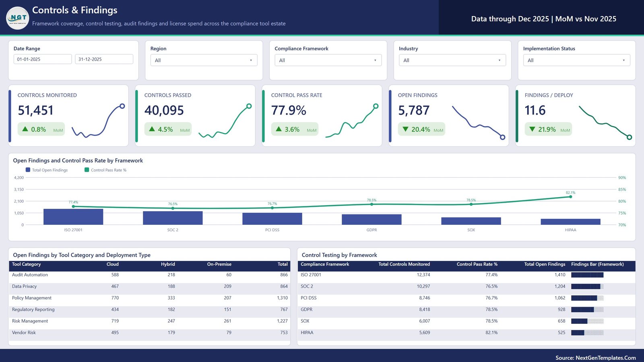Sort by On-Premise column header
The height and width of the screenshot is (362, 644).
click(x=219, y=264)
